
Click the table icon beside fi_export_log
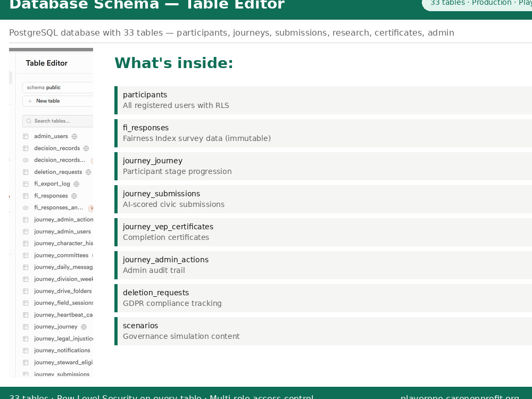[26, 184]
